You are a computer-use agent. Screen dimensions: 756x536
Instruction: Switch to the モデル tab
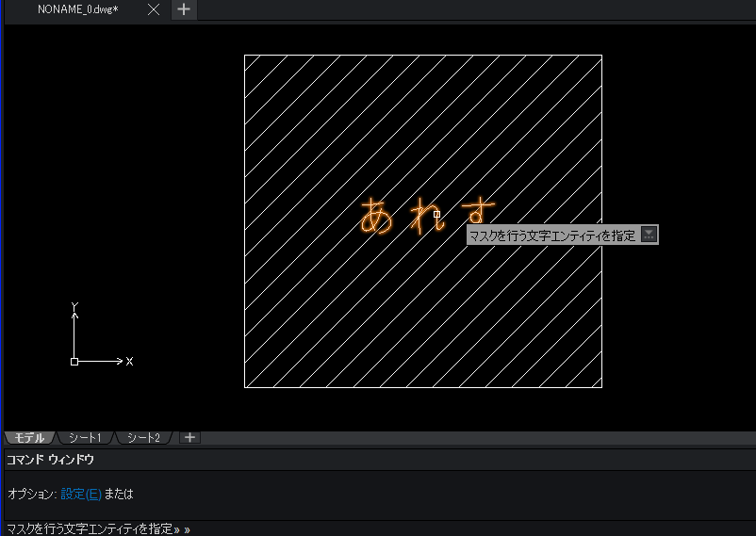[29, 438]
